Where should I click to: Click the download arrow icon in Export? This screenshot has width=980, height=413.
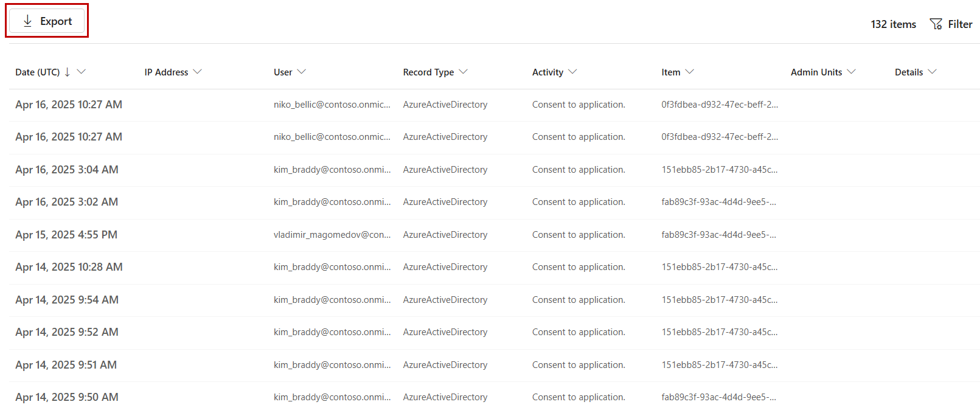[x=27, y=21]
